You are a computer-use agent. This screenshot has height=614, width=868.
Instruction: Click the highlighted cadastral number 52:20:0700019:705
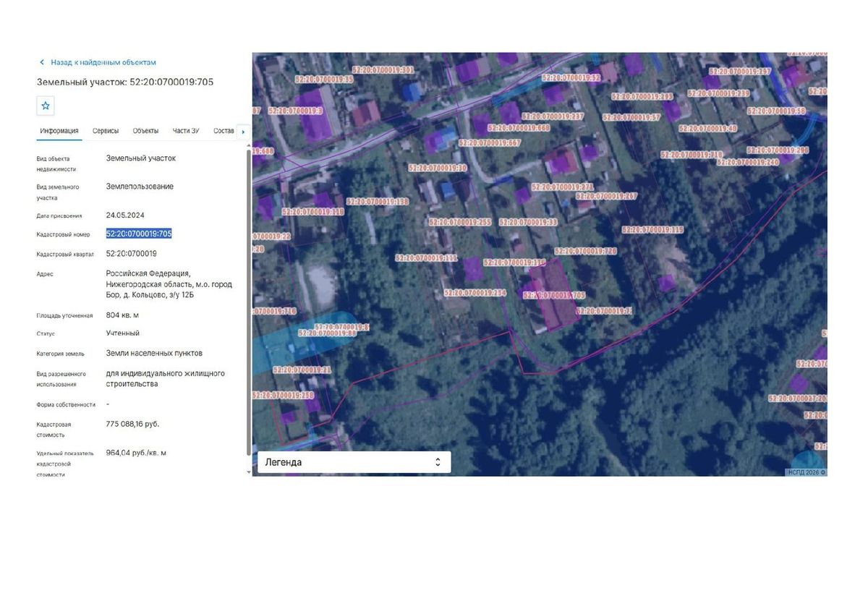tap(139, 234)
